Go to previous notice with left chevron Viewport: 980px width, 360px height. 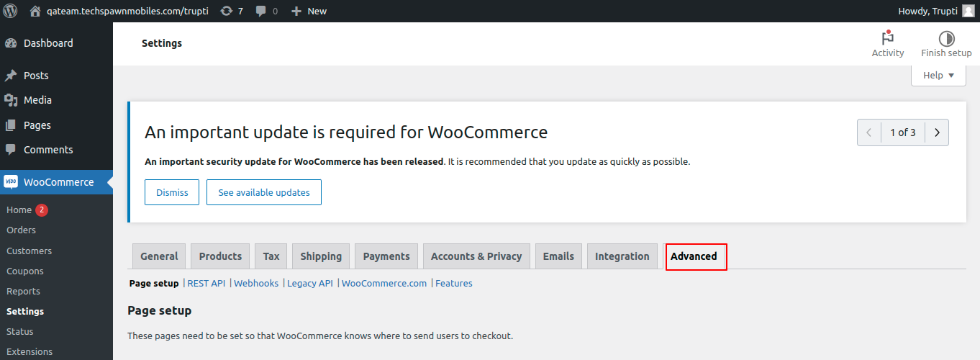click(x=869, y=132)
